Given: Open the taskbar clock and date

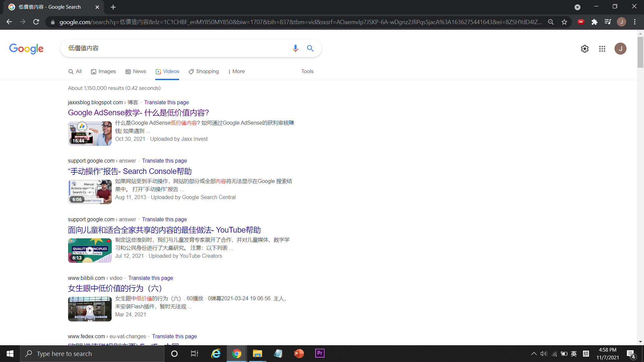Looking at the screenshot, I should (607, 354).
